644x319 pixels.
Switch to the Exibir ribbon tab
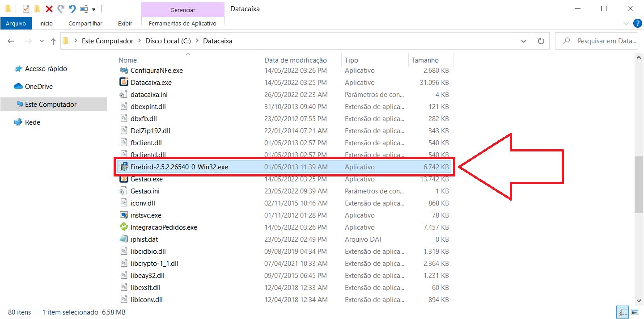pyautogui.click(x=125, y=23)
